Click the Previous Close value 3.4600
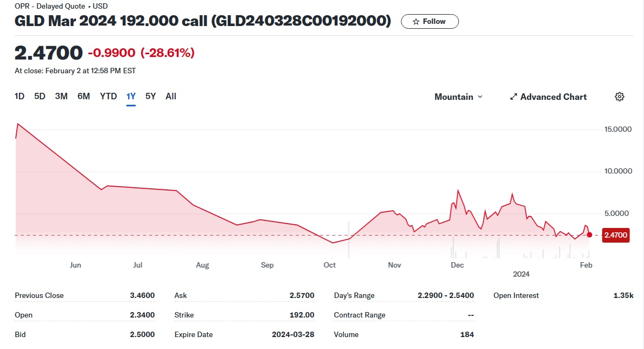 [142, 295]
